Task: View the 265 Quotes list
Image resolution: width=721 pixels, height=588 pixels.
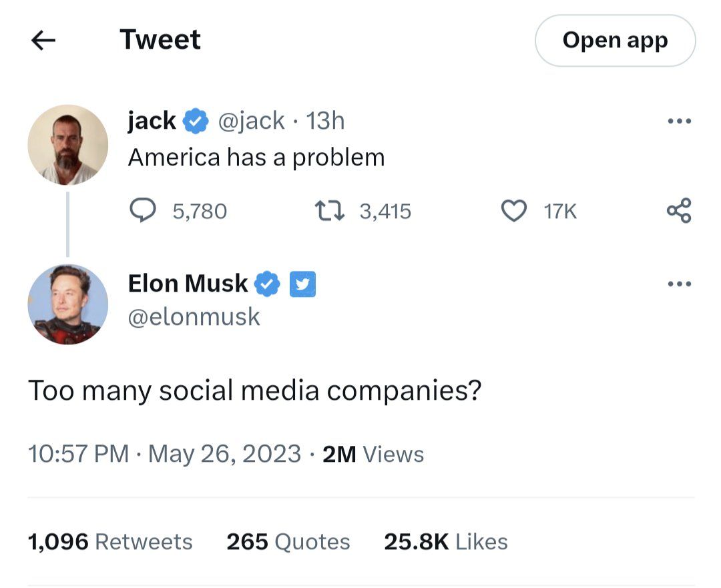Action: [288, 541]
